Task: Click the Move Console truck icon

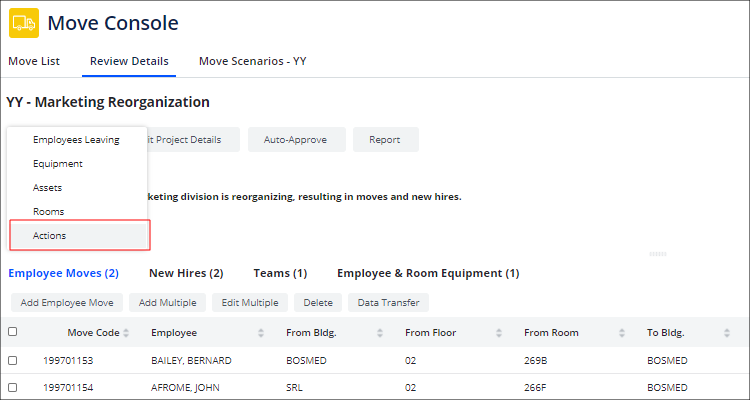Action: 24,23
